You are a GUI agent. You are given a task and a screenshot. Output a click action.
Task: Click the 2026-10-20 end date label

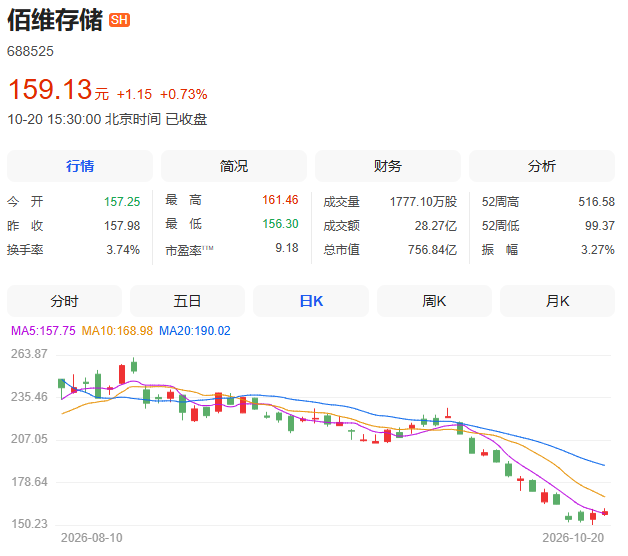click(x=573, y=538)
